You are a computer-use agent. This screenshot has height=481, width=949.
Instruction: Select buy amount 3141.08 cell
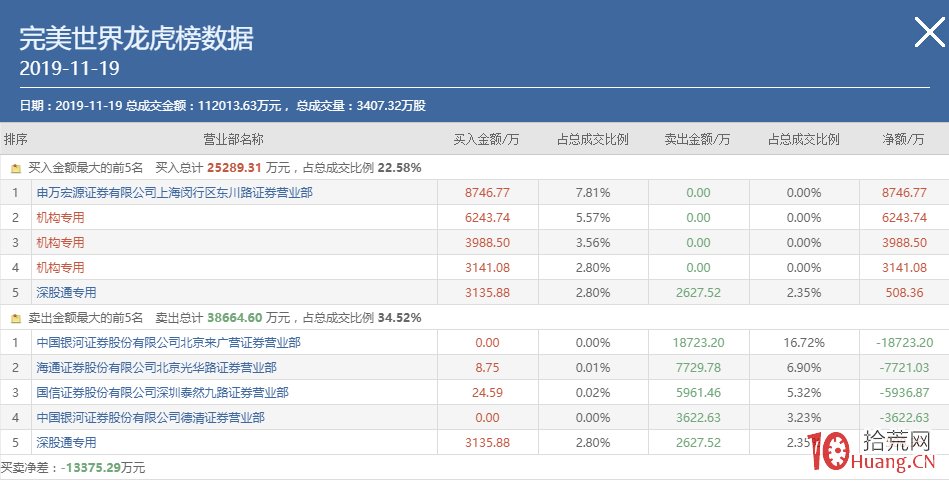[x=487, y=267]
